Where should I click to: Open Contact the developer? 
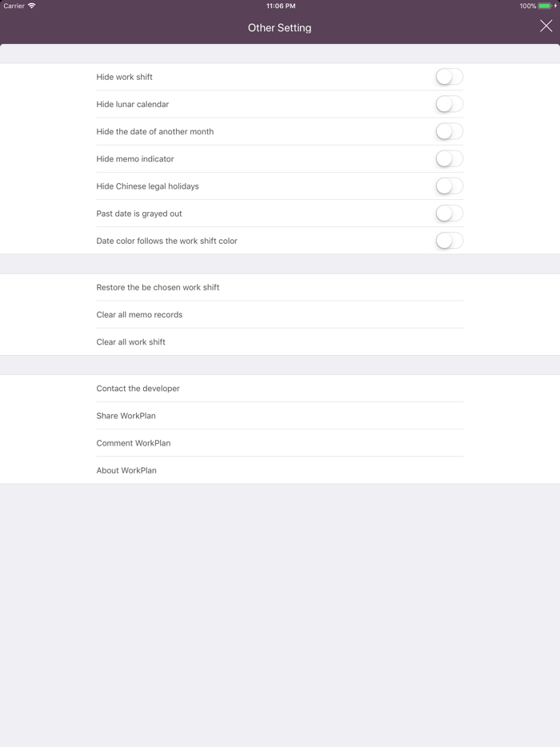point(138,389)
